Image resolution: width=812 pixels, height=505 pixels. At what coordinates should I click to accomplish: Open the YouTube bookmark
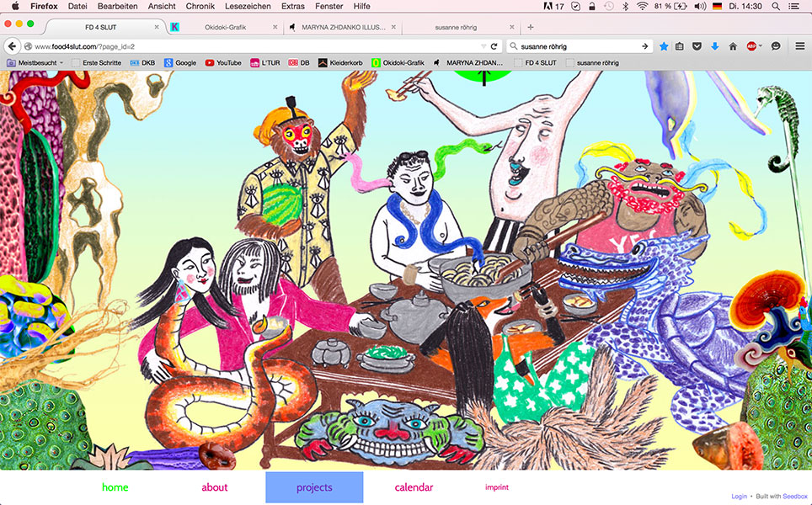coord(223,63)
